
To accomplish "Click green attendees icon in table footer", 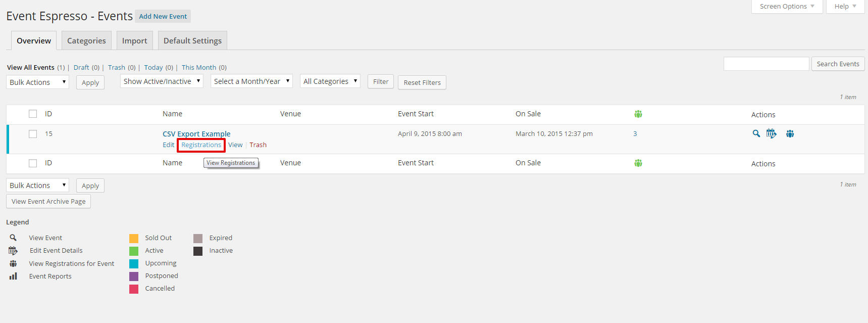I will pyautogui.click(x=638, y=163).
